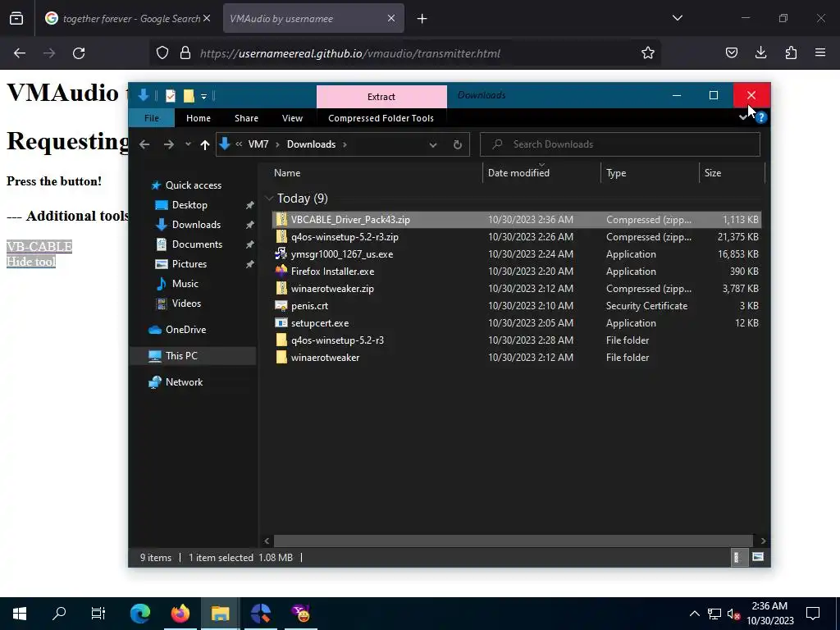Close the VMAudio by usernamee tab

tap(391, 18)
